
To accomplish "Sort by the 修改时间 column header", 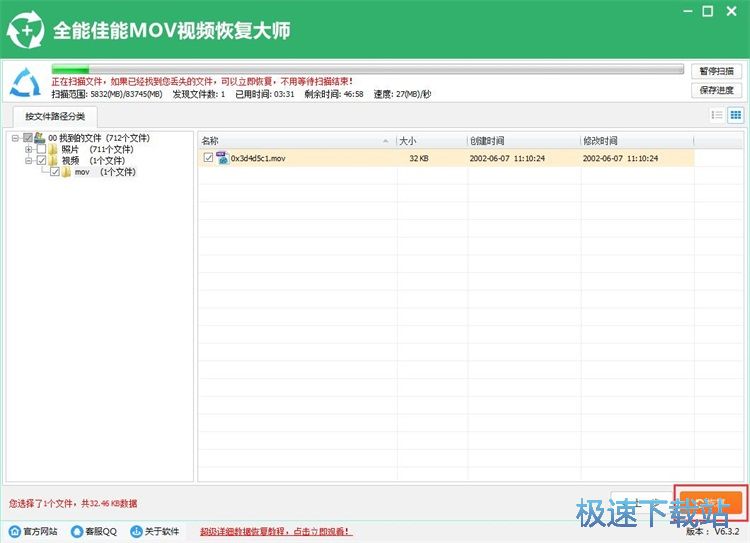I will (637, 141).
